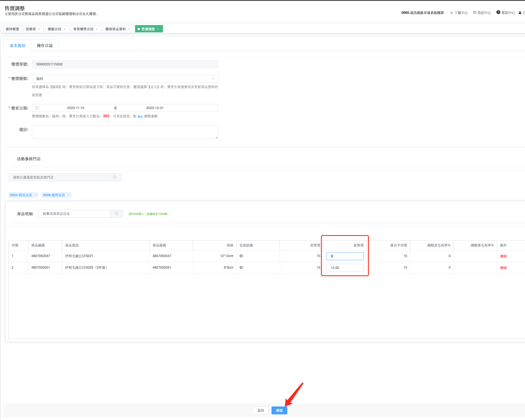Screen dimensions: 525x420
Task: Switch to the 實時概覽 page tab
Action: [12, 29]
